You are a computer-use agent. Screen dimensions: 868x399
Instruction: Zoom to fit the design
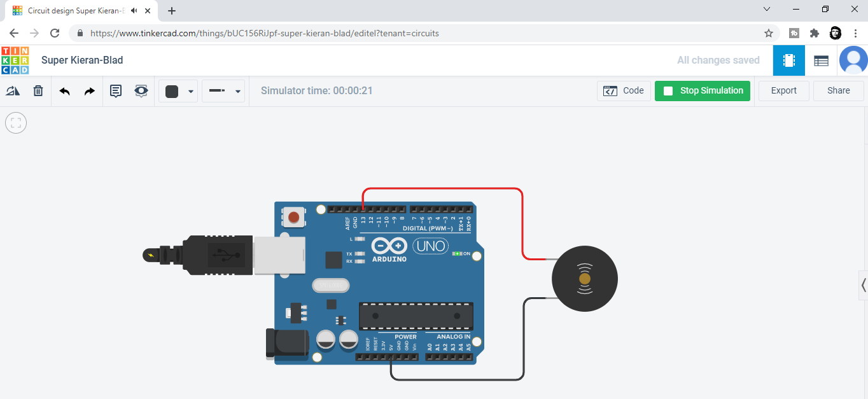(x=16, y=122)
